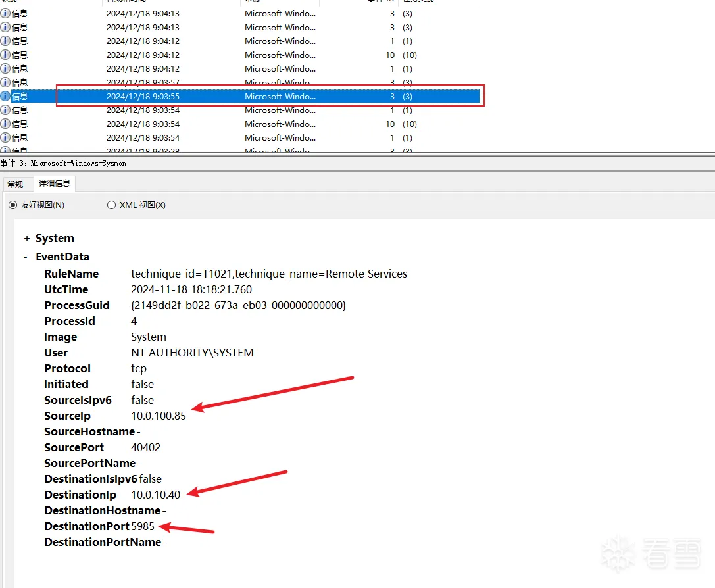Image resolution: width=715 pixels, height=588 pixels.
Task: Select the ProcessGuid value {2149dd2f-b022-673a-eb03-000000000000}
Action: (239, 305)
